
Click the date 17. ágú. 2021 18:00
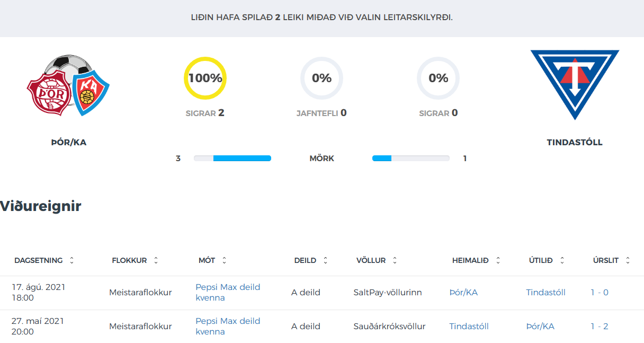tap(39, 292)
